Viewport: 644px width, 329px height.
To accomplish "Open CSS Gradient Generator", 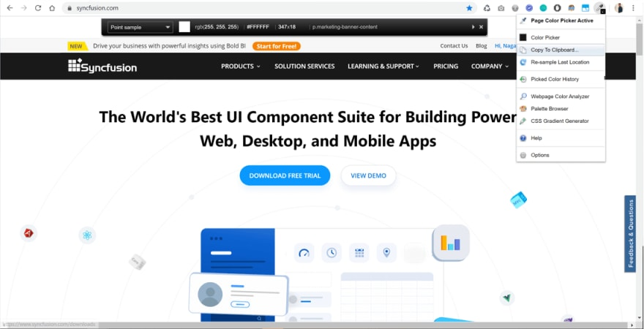I will pyautogui.click(x=561, y=121).
